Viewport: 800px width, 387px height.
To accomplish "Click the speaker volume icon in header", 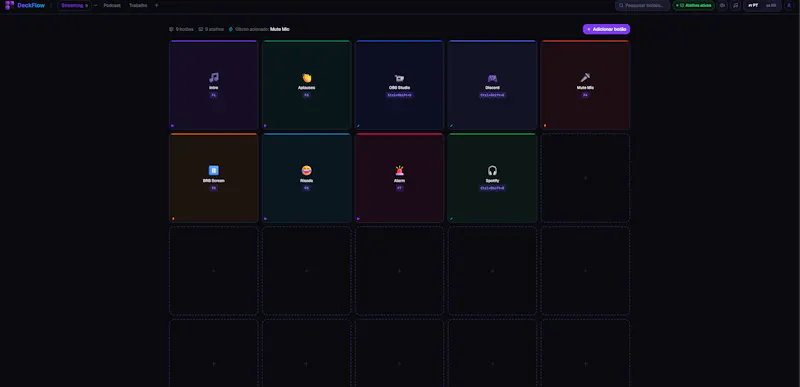I will [722, 5].
